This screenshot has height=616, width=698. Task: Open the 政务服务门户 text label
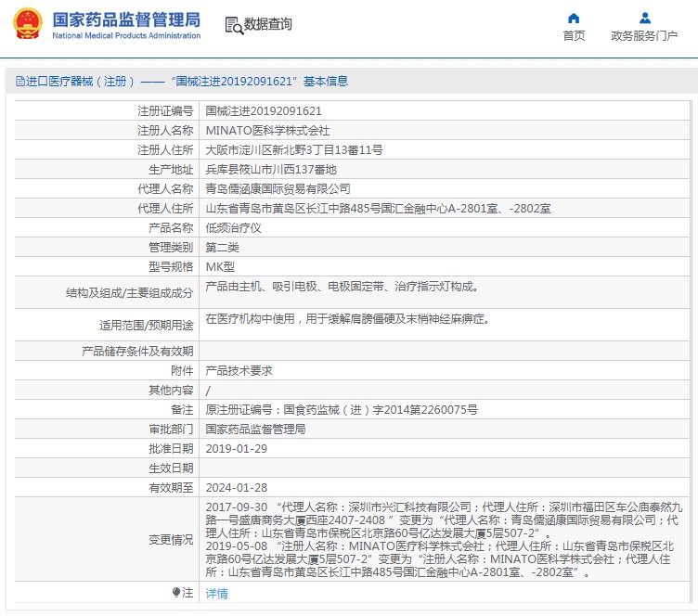coord(644,36)
